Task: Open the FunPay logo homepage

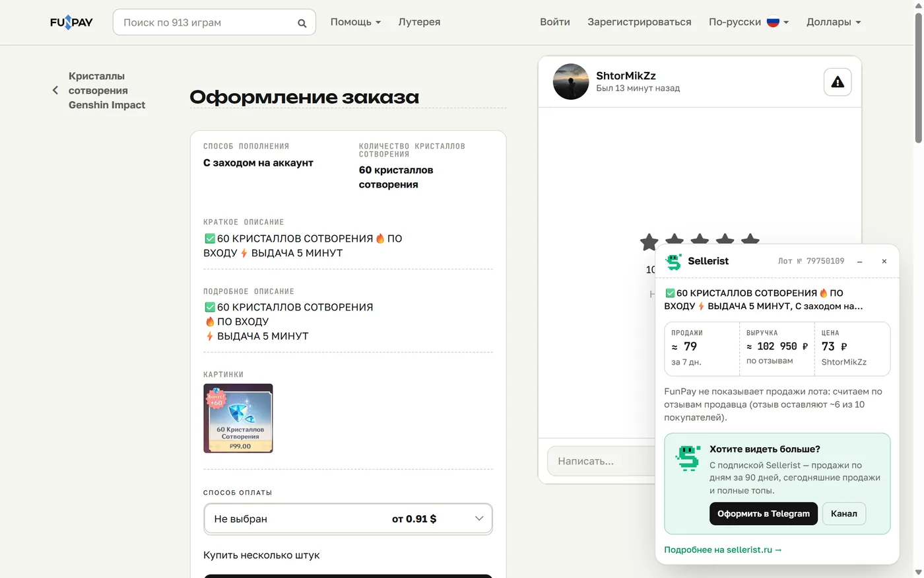Action: click(71, 22)
